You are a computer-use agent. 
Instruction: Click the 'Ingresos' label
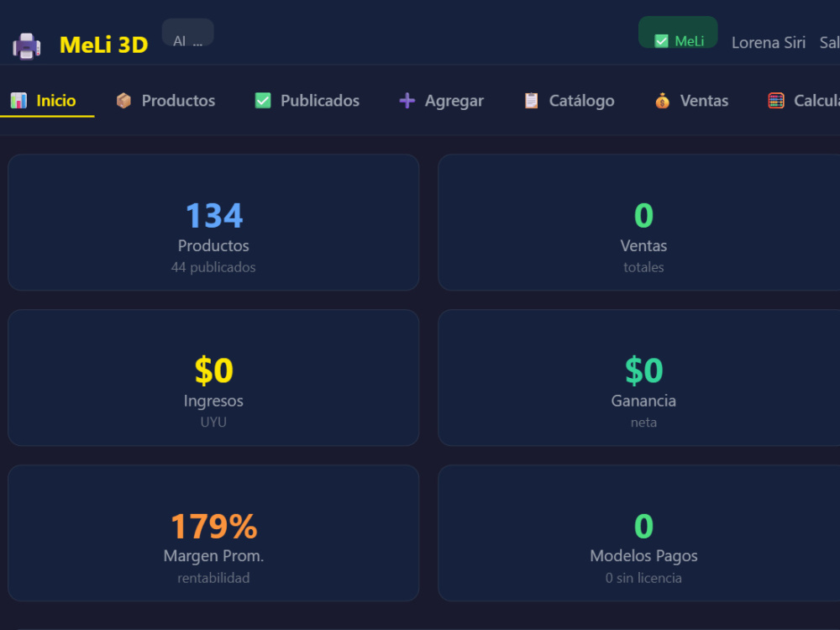[x=213, y=402]
